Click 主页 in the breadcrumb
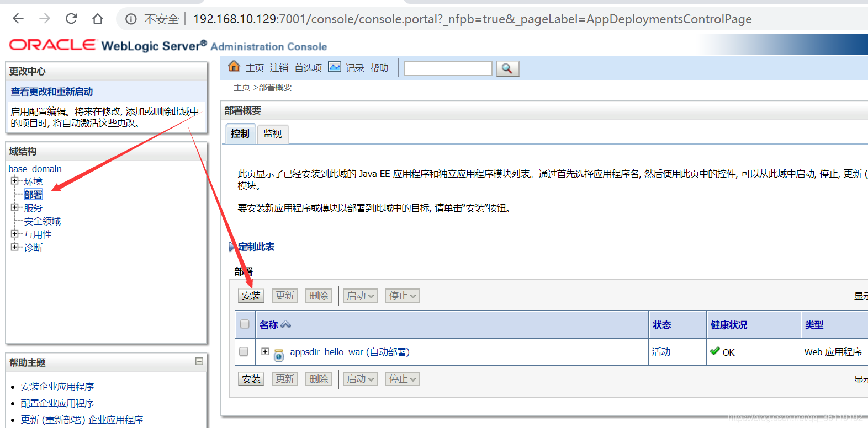The image size is (868, 428). tap(242, 88)
